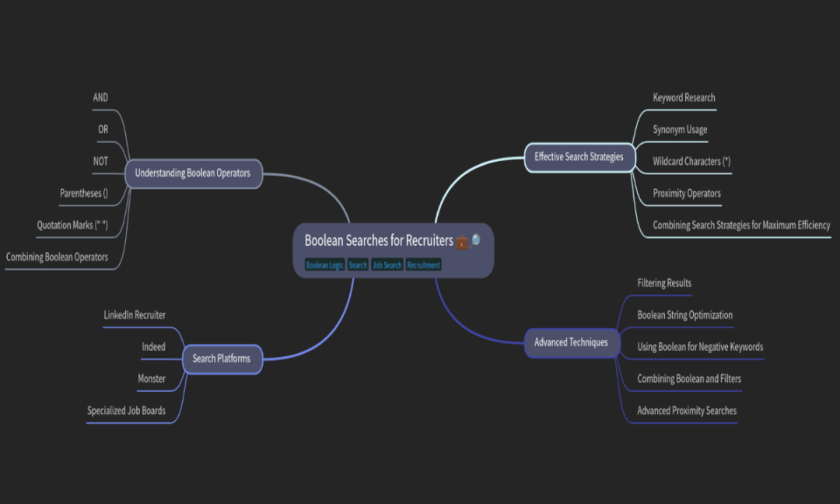Viewport: 840px width, 504px height.
Task: Collapse the "Understanding Boolean Operators" branch
Action: [194, 173]
